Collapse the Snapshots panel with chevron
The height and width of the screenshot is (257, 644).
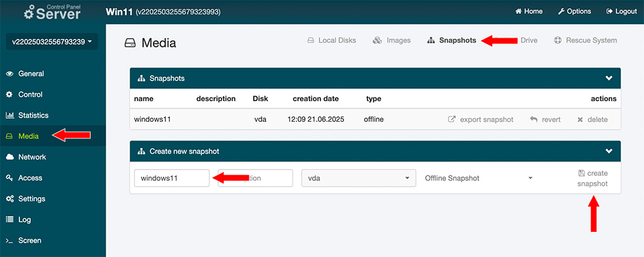(x=609, y=78)
